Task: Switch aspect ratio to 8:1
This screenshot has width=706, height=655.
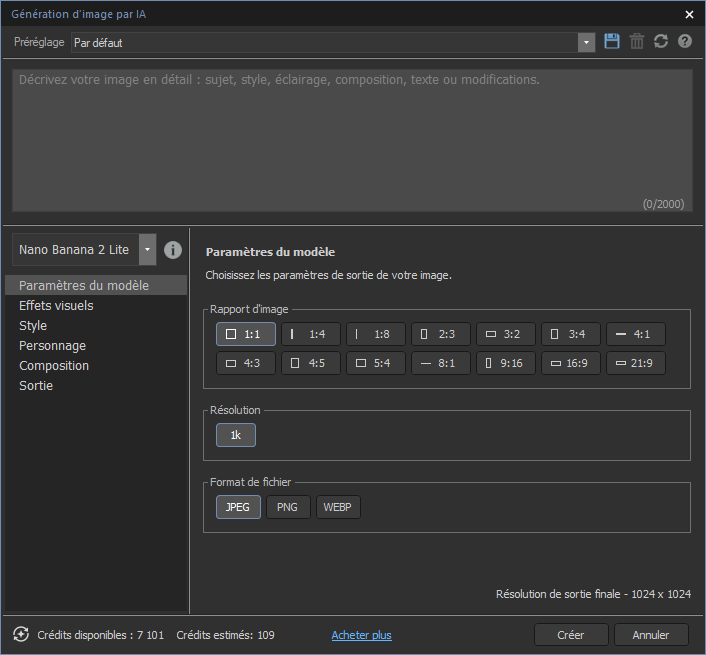Action: click(441, 363)
